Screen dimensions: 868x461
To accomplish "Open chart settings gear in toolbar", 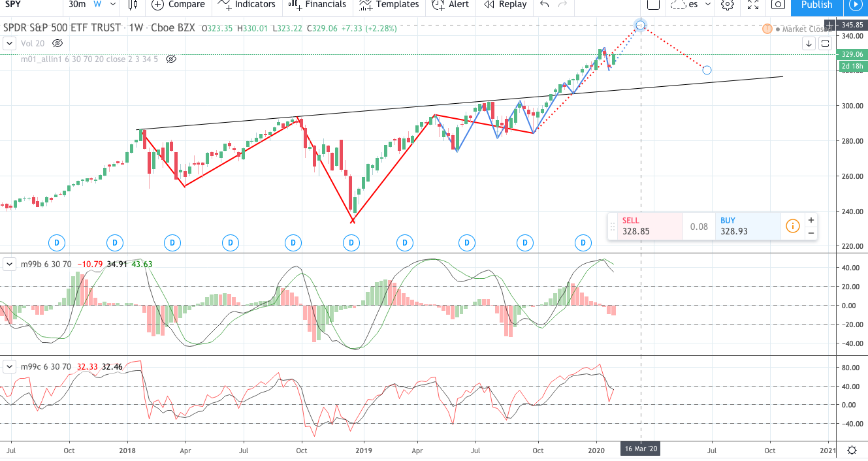I will point(727,5).
